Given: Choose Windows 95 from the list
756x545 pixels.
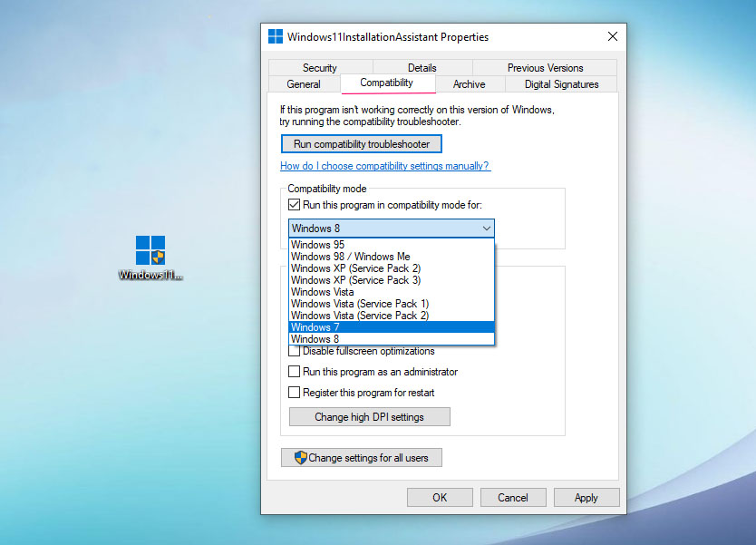Looking at the screenshot, I should 392,245.
